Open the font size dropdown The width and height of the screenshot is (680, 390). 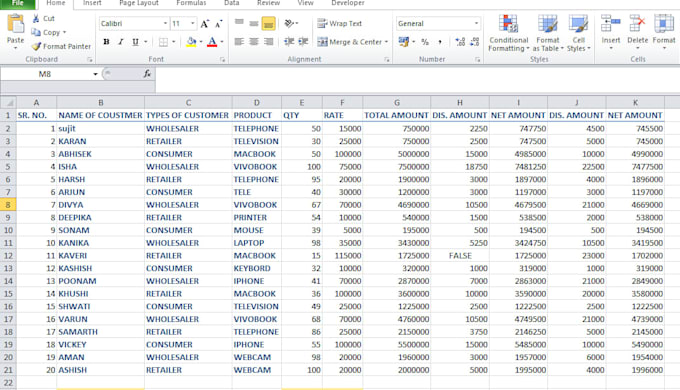point(193,23)
